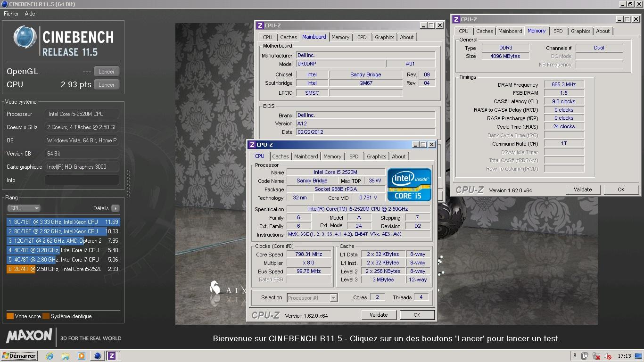Select Memory tab in CPU window

click(x=332, y=156)
